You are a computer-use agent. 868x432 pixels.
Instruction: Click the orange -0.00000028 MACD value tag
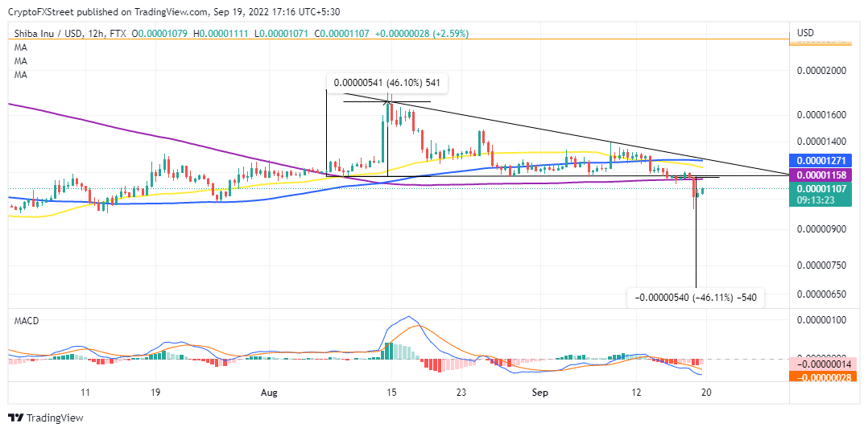825,377
